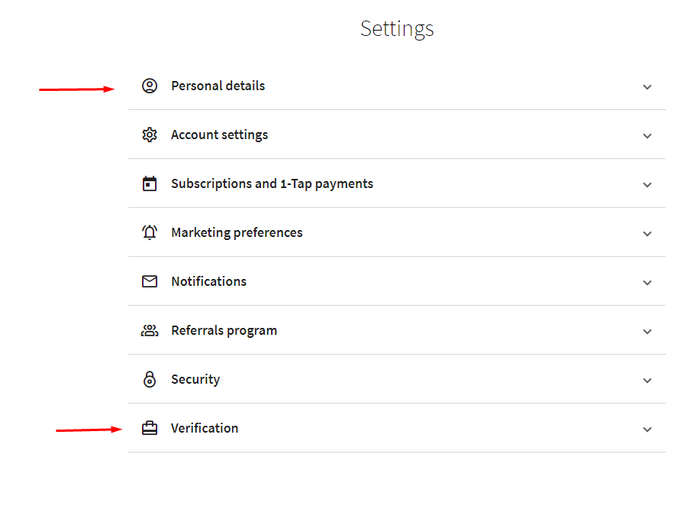Click the Subscriptions calendar icon
The height and width of the screenshot is (506, 700).
coord(150,184)
